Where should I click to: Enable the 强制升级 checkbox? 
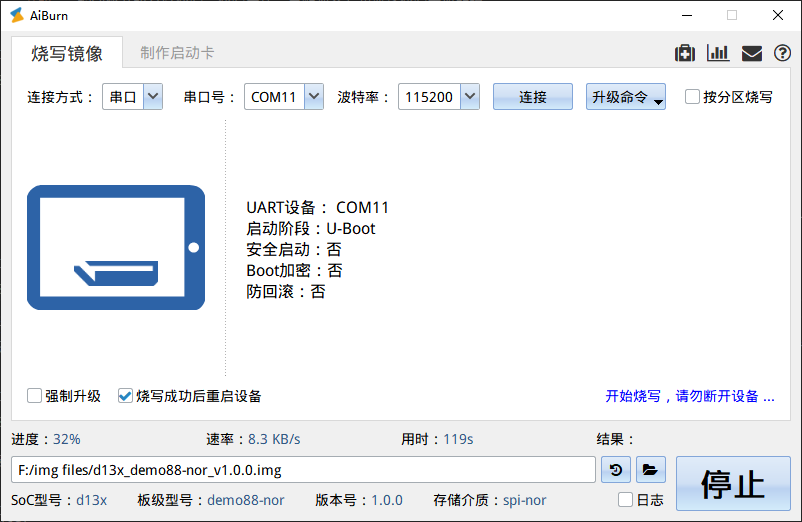[35, 396]
